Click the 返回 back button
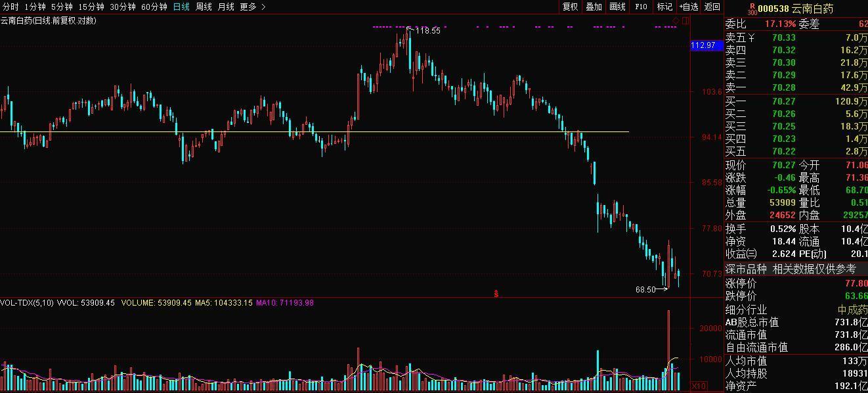The image size is (868, 393). [x=712, y=7]
